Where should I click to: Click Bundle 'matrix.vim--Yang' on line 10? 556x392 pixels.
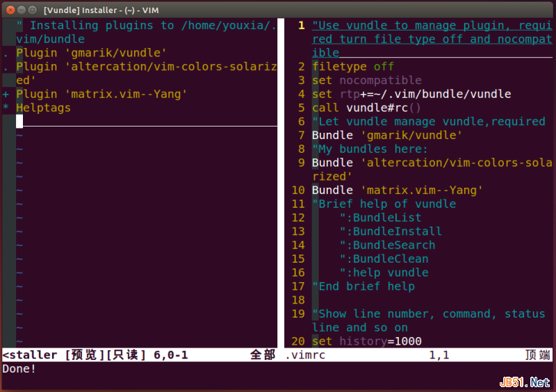(x=397, y=190)
